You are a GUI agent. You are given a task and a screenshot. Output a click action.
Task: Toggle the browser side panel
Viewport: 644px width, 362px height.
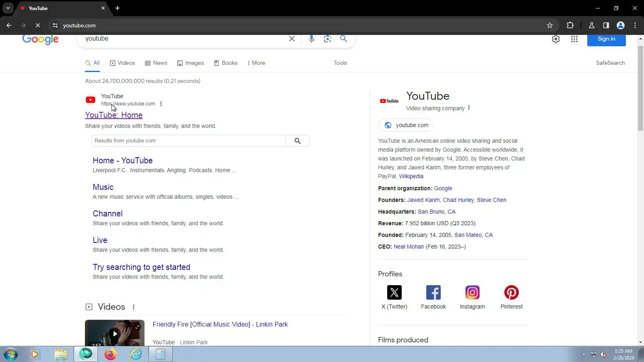tap(606, 25)
